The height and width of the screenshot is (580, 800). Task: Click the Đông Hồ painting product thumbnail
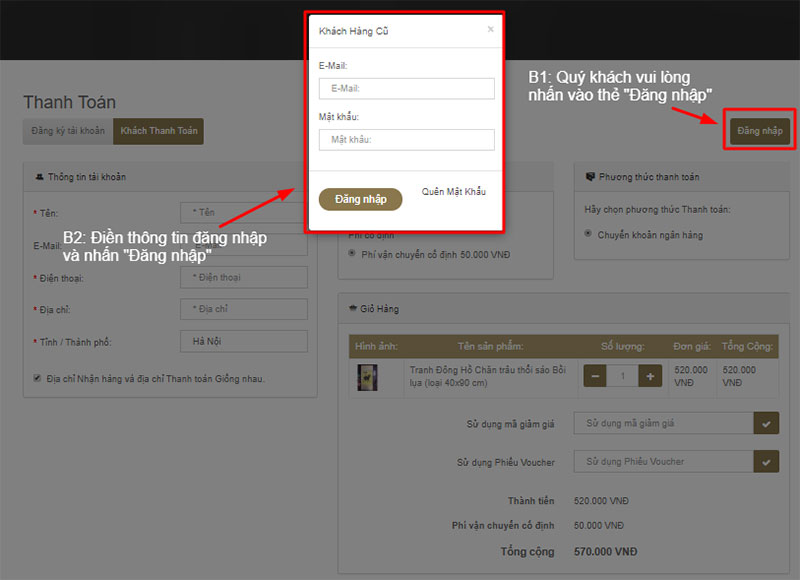[367, 377]
